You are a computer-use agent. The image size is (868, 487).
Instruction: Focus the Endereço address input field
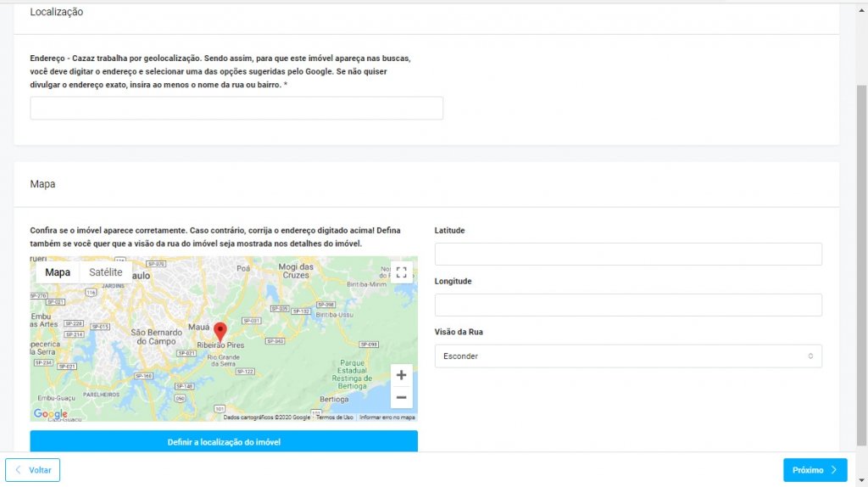click(x=236, y=108)
